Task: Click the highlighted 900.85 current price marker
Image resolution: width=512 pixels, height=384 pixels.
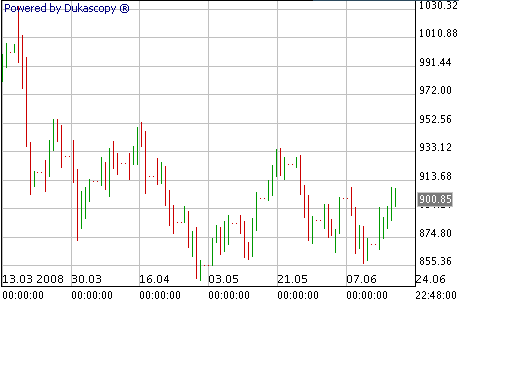Action: pos(435,199)
